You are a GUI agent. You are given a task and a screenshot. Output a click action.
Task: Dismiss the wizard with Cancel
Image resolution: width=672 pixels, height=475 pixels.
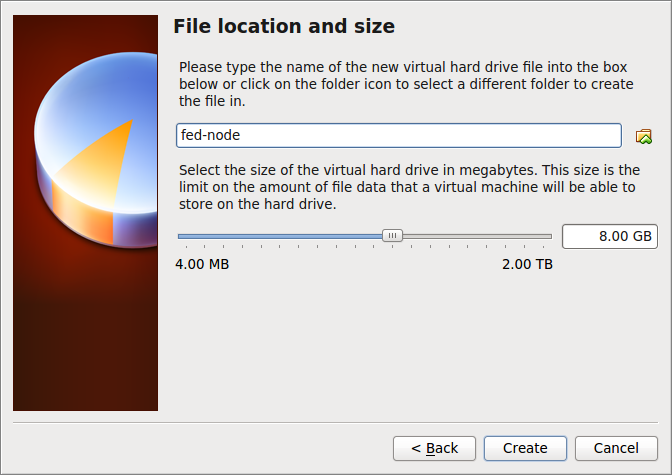616,448
